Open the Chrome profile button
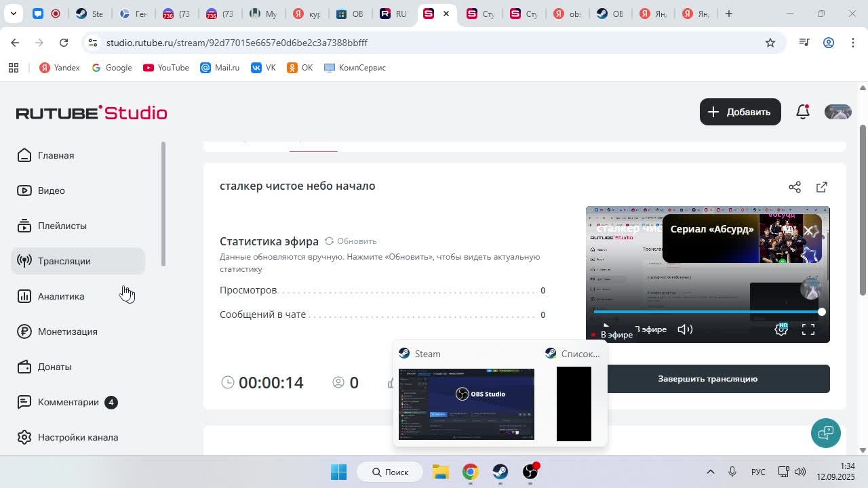 coord(829,43)
